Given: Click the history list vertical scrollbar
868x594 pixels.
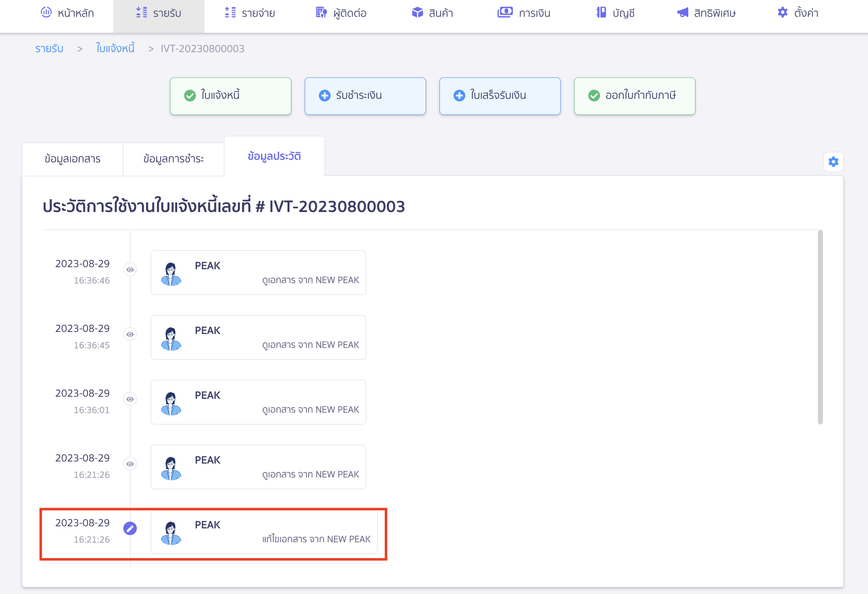Looking at the screenshot, I should (820, 327).
